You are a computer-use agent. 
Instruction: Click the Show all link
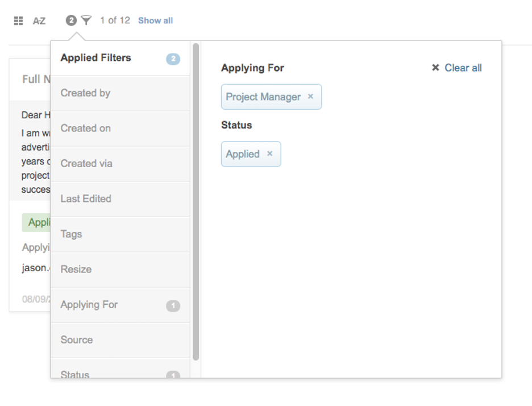pyautogui.click(x=155, y=20)
